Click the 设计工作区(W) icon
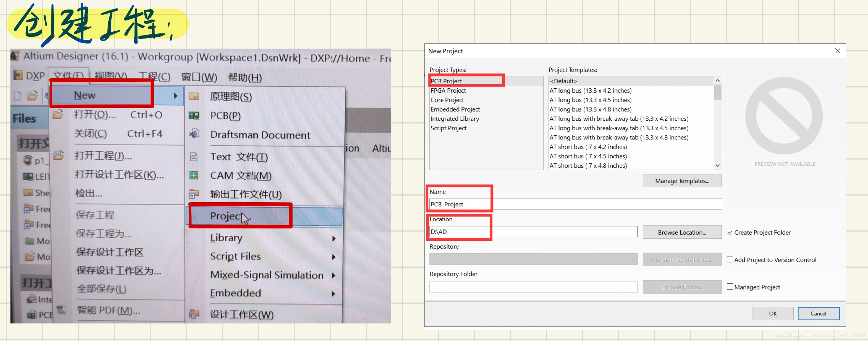Image resolution: width=868 pixels, height=341 pixels. click(x=194, y=314)
